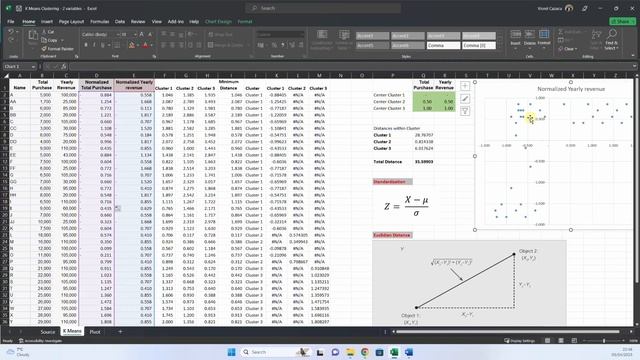Switch to the Insert tab
This screenshot has height=360, width=640.
[47, 22]
